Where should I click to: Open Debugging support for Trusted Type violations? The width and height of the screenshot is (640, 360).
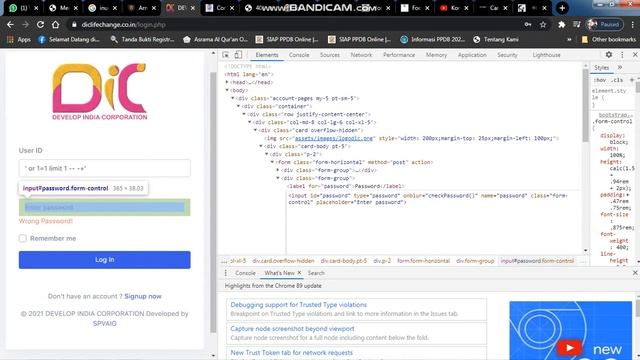tap(298, 304)
